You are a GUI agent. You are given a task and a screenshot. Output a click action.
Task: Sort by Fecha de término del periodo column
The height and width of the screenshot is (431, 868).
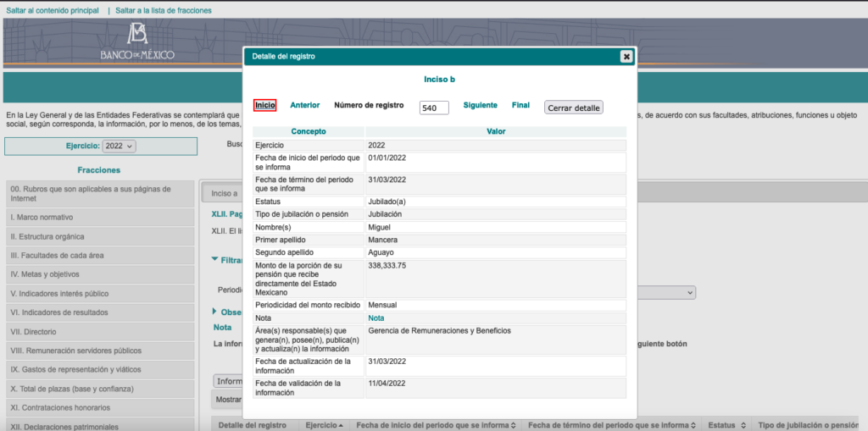coord(612,425)
